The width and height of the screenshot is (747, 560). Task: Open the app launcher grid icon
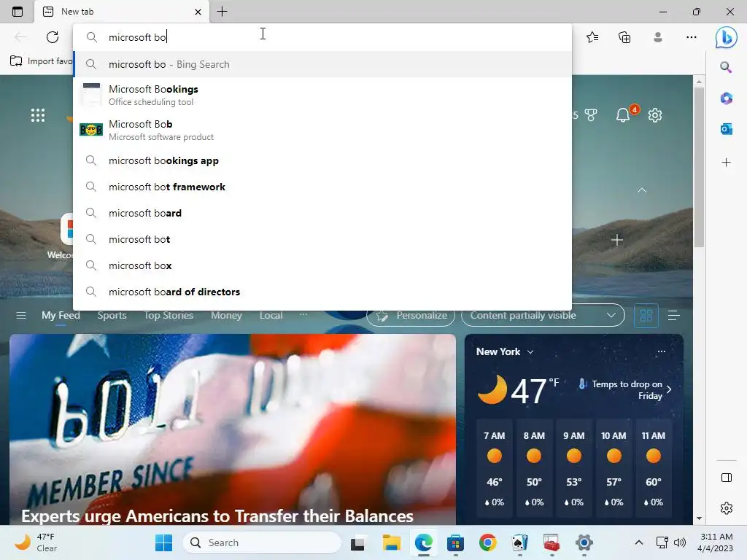pyautogui.click(x=38, y=115)
